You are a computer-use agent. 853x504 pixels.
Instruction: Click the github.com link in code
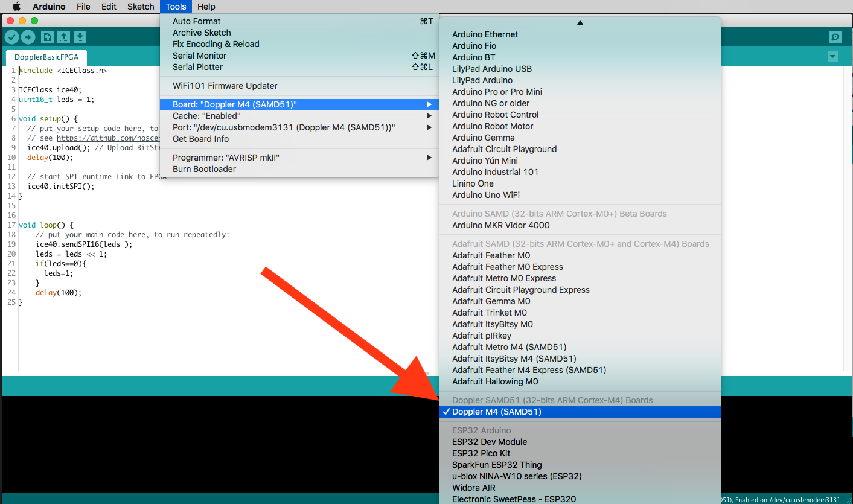pos(109,138)
